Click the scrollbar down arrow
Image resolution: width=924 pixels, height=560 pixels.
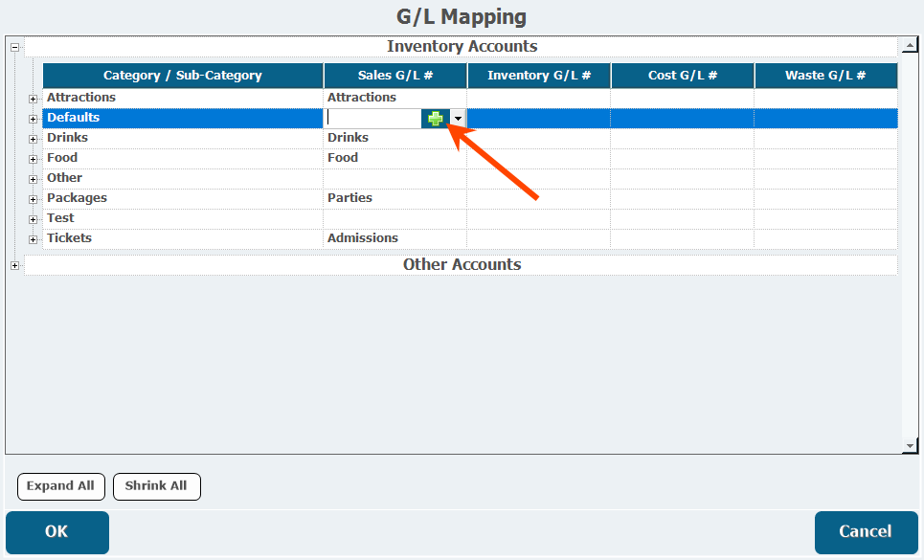[x=910, y=446]
